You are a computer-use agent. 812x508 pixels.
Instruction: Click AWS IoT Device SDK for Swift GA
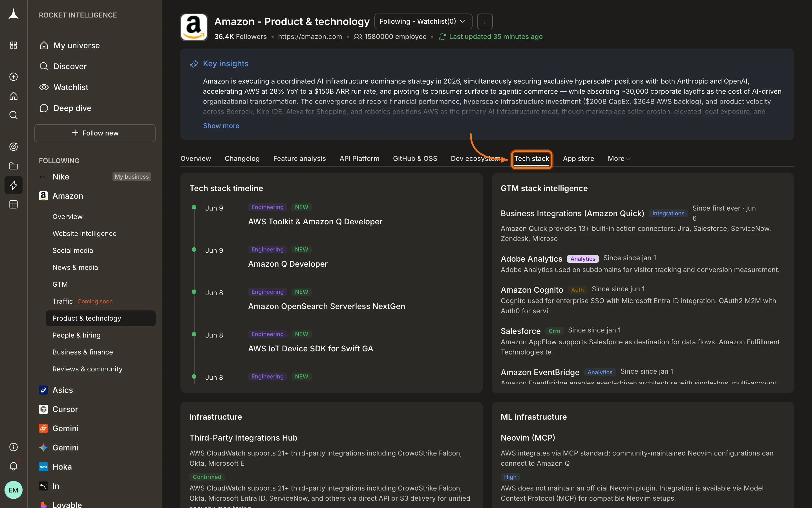310,349
